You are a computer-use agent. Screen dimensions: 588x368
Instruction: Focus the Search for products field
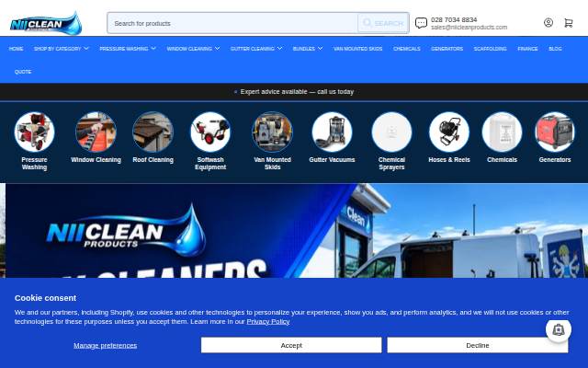(x=232, y=23)
